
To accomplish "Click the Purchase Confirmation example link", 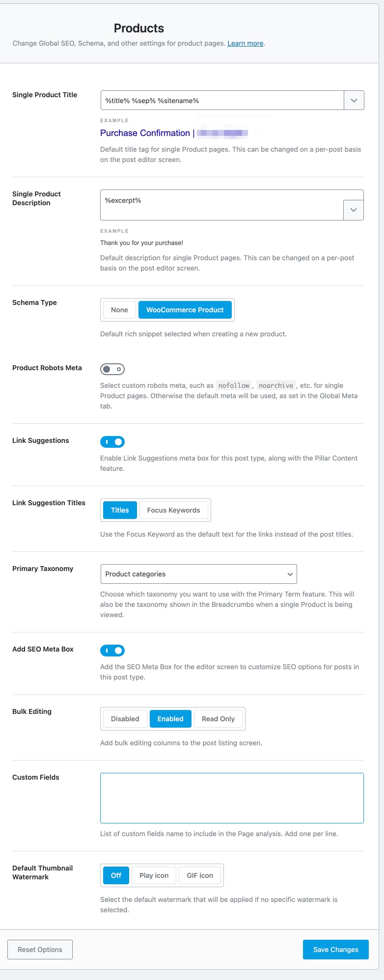I will 145,133.
